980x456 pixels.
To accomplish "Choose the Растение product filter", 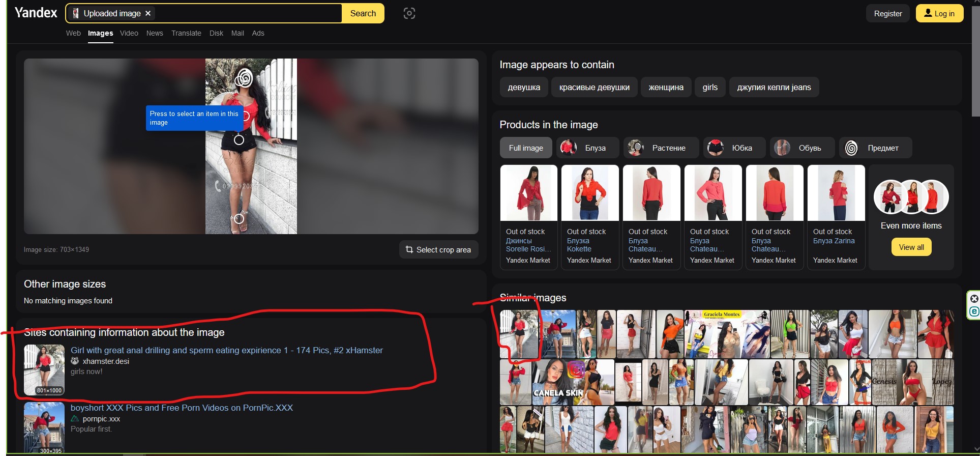I will coord(661,148).
